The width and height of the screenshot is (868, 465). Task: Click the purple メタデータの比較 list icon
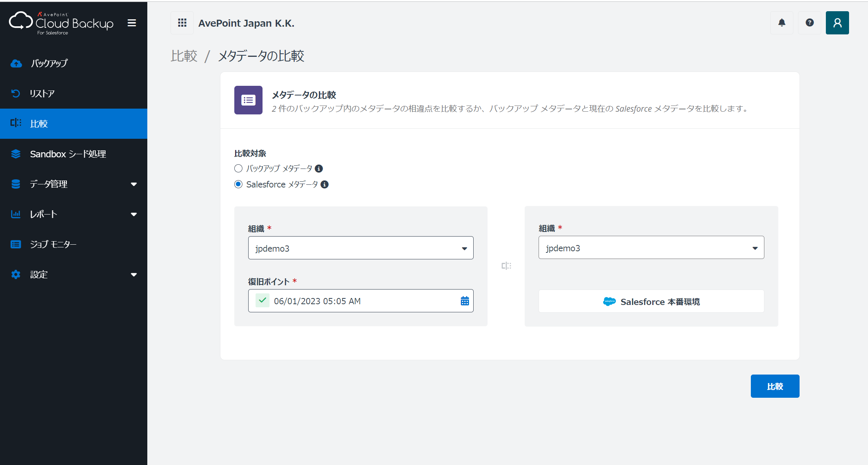pyautogui.click(x=248, y=100)
